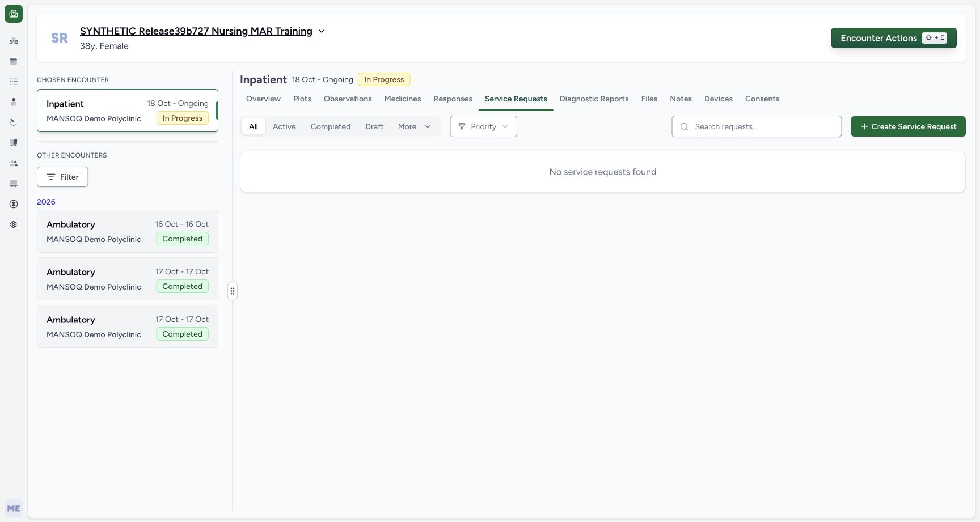Open the Diagnostic Reports tab
Screen dimensions: 980x522
[x=594, y=99]
